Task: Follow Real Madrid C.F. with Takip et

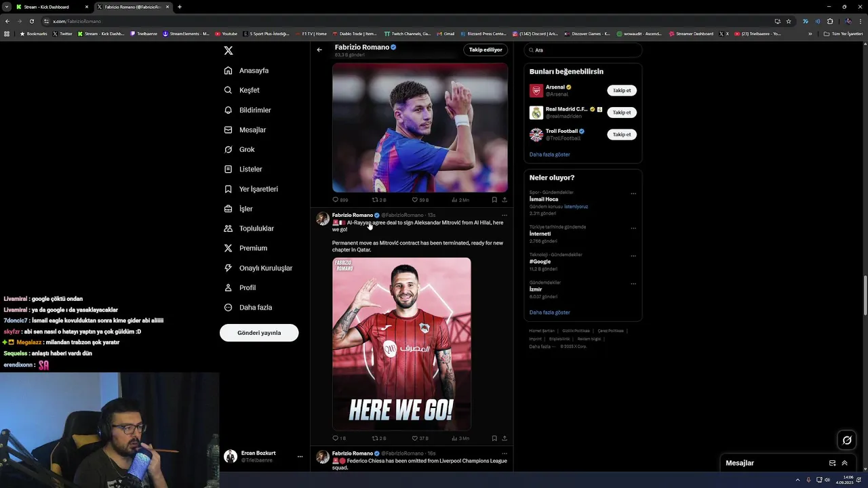Action: point(622,113)
